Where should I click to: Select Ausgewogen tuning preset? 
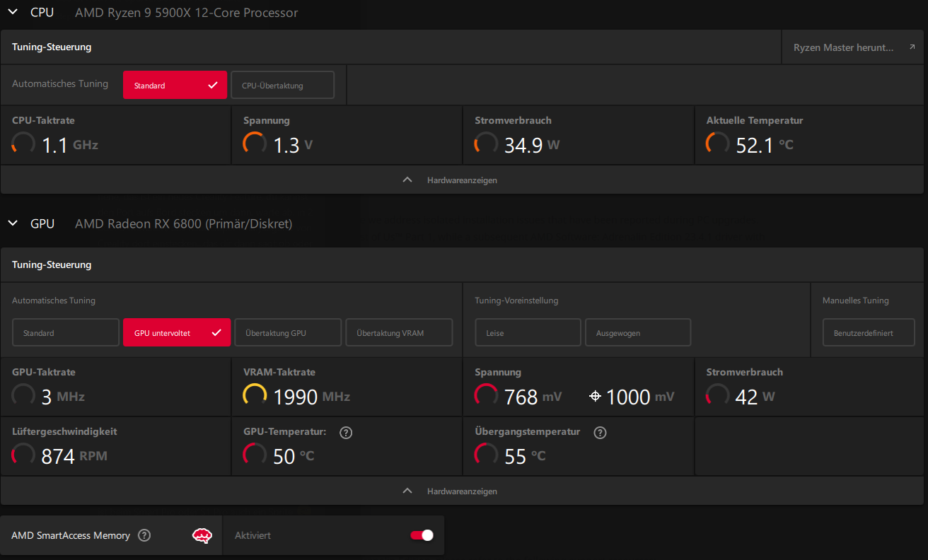638,332
